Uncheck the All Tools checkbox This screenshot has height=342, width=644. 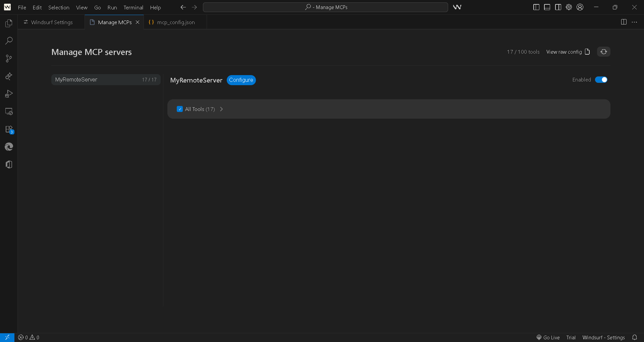[180, 109]
